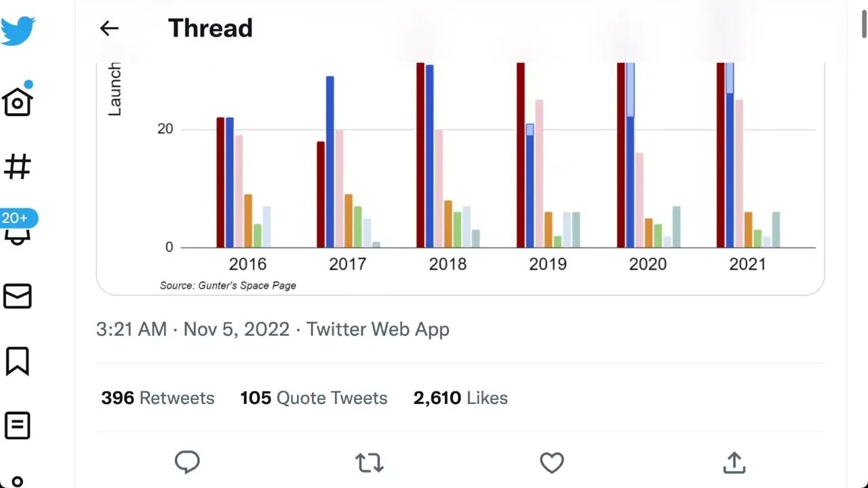Open the Messages envelope icon

tap(18, 296)
